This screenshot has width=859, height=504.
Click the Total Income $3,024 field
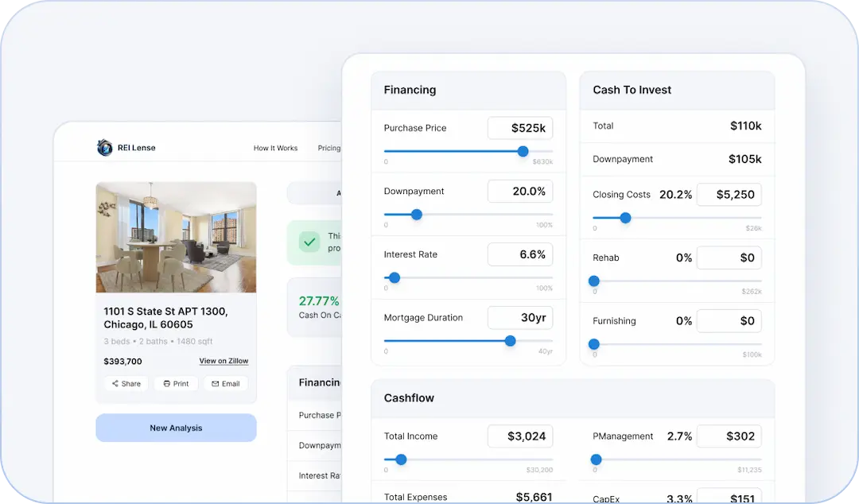tap(520, 436)
